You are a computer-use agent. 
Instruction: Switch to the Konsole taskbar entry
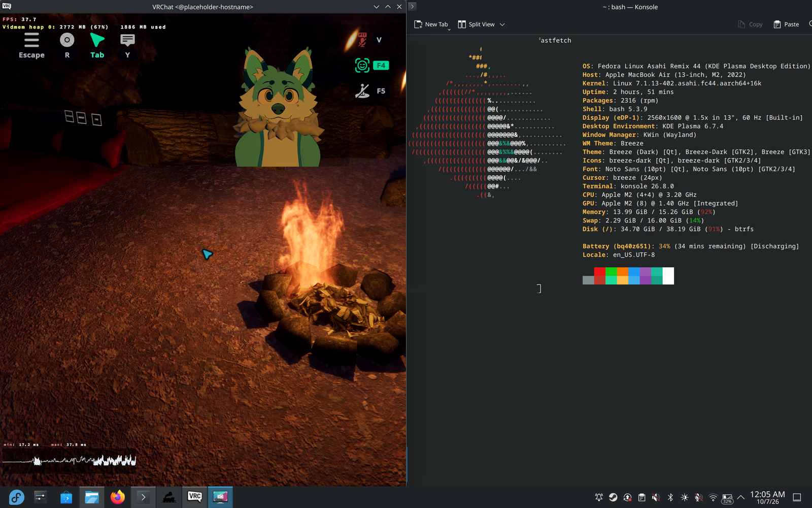143,497
